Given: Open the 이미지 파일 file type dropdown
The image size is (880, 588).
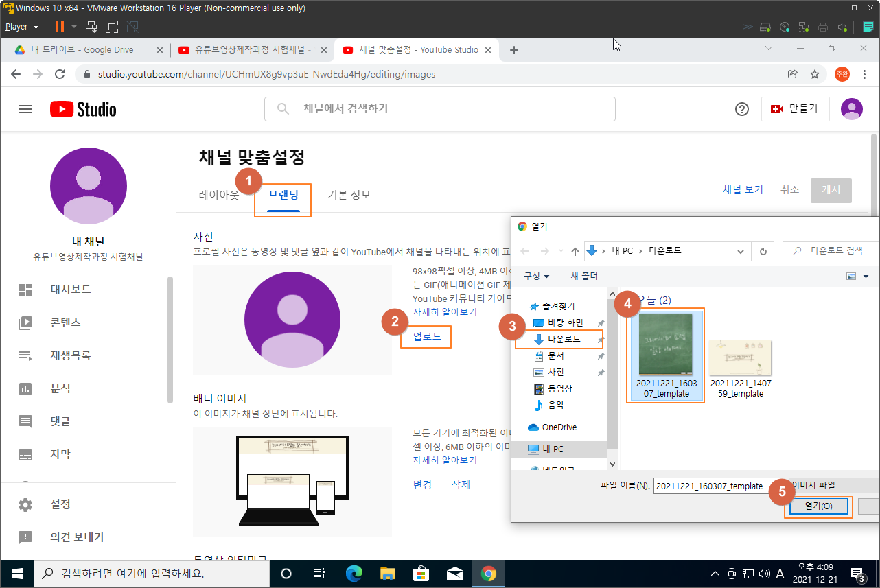Looking at the screenshot, I should [834, 485].
